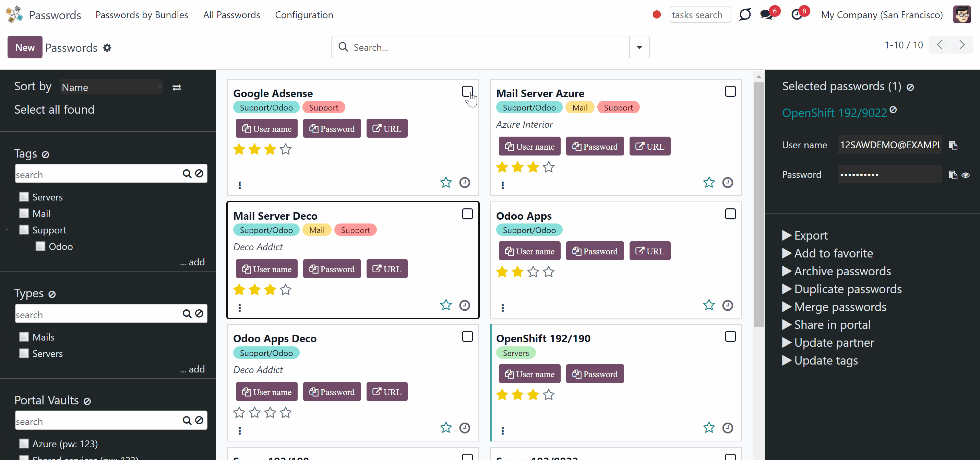Check the Servers tag checkbox

(x=24, y=196)
